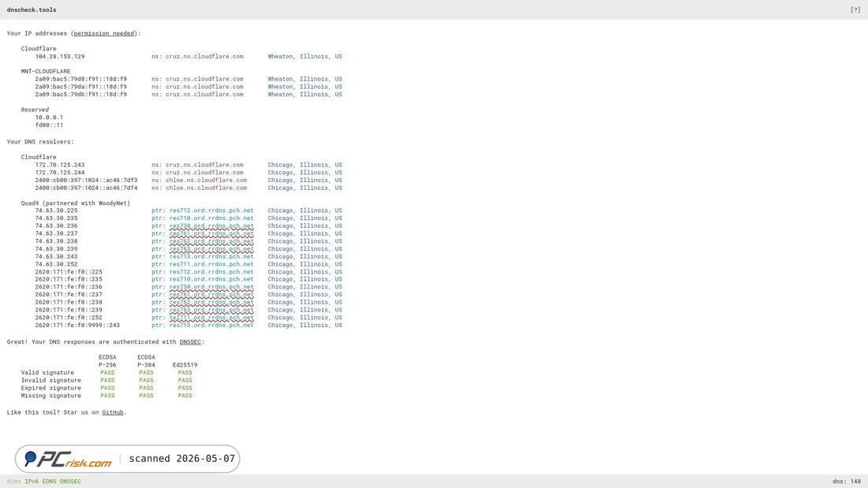The height and width of the screenshot is (488, 868).
Task: Click the 'Invalid signature' row label
Action: pos(51,381)
